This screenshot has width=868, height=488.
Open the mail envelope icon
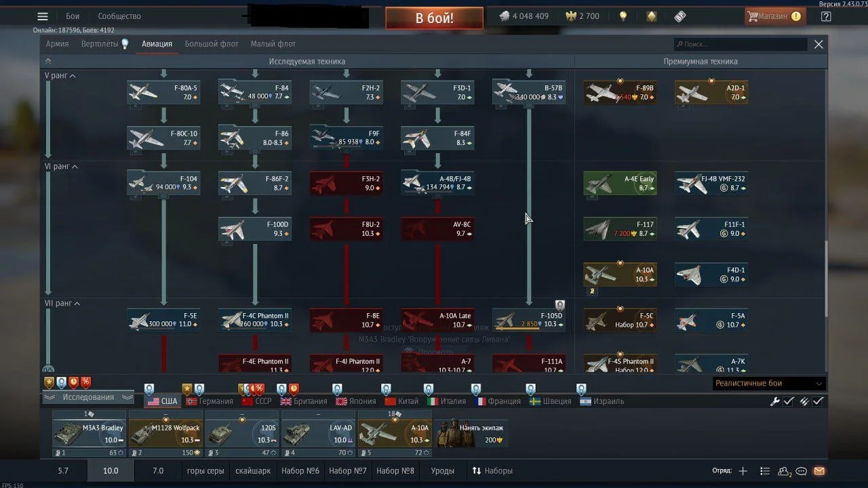coord(819,471)
